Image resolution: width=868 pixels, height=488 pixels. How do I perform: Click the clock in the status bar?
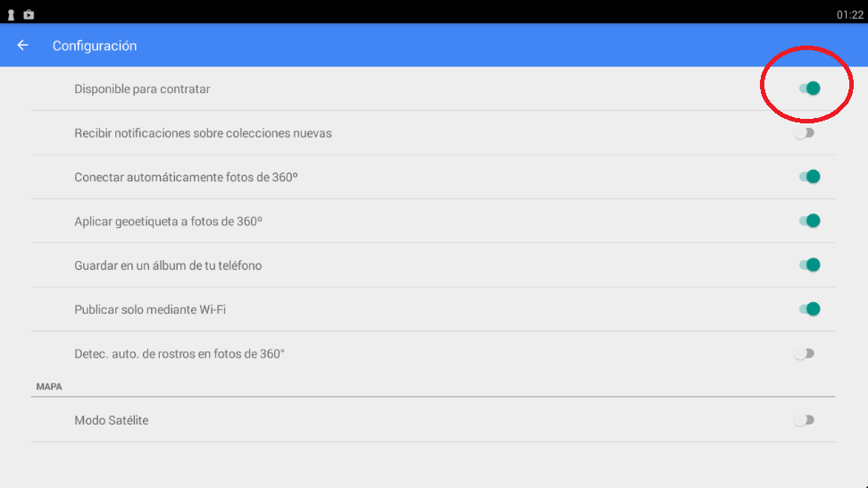point(850,15)
